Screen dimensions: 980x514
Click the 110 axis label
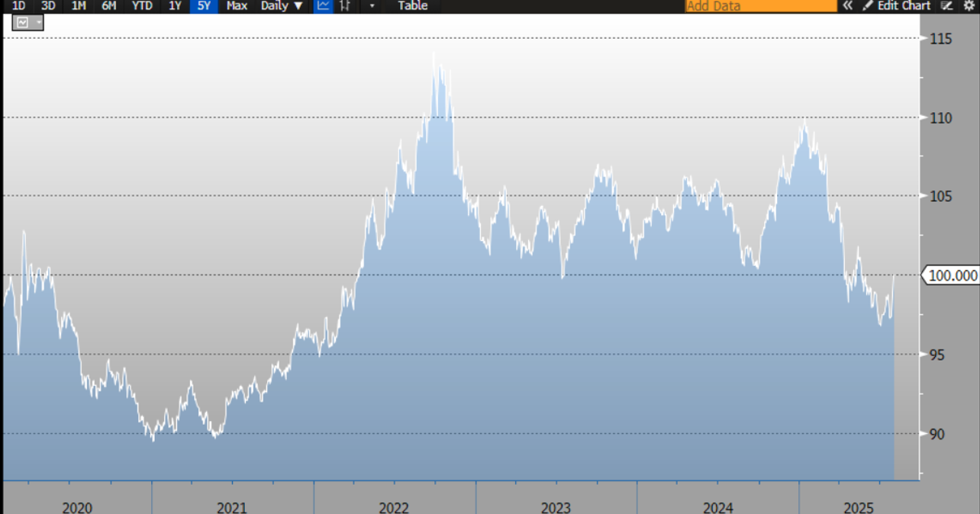coord(941,117)
